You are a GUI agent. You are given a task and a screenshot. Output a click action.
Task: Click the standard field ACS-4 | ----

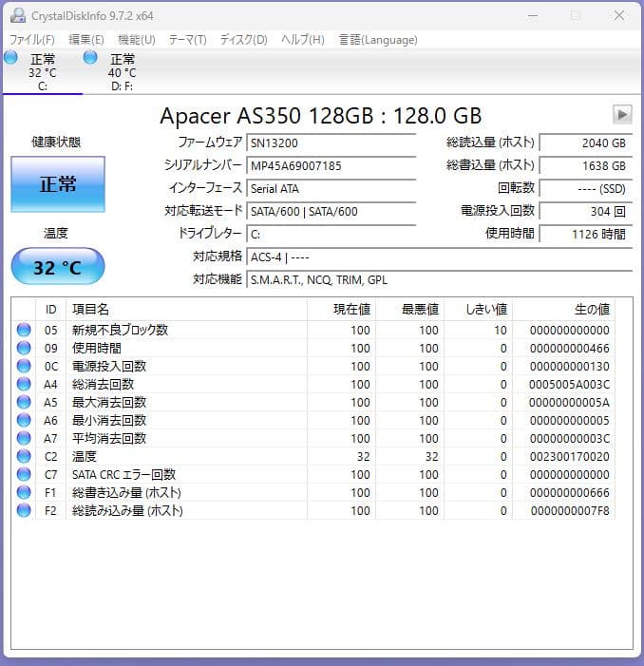pyautogui.click(x=439, y=257)
